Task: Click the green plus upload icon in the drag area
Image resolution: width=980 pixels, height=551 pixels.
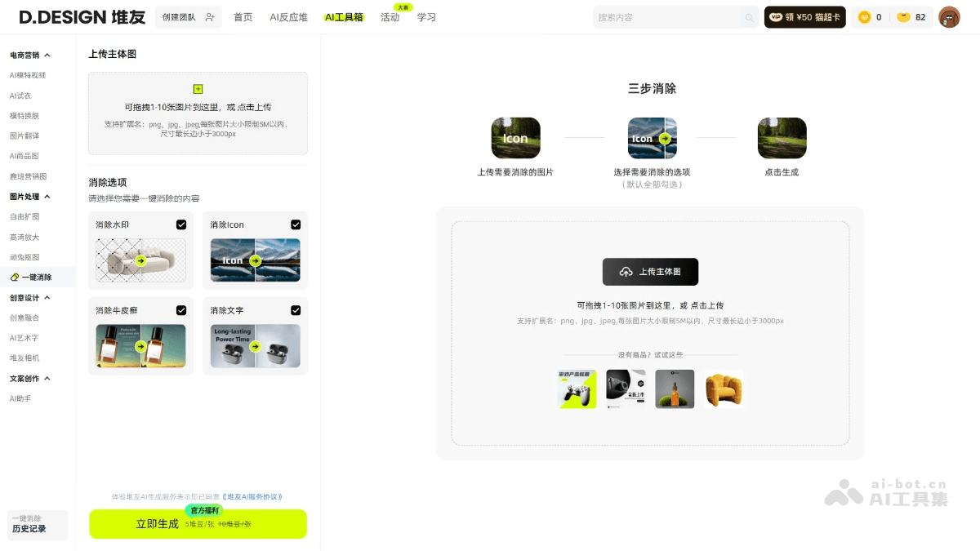Action: coord(197,89)
